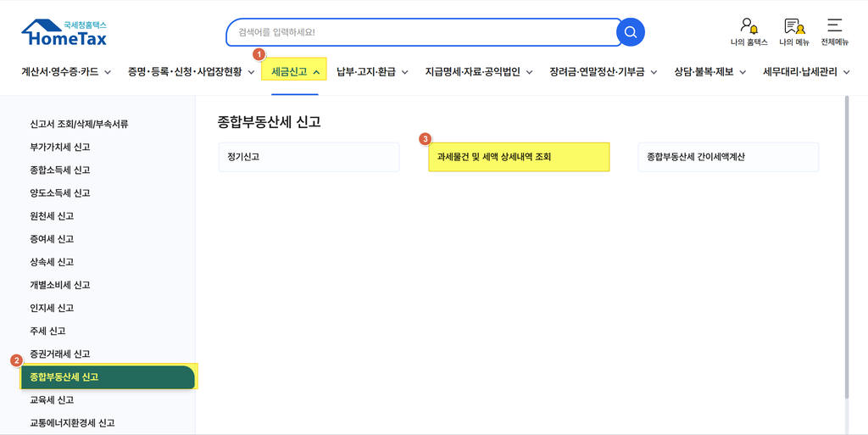This screenshot has height=435, width=868.
Task: Select 교육세 신고 in sidebar
Action: pyautogui.click(x=52, y=400)
